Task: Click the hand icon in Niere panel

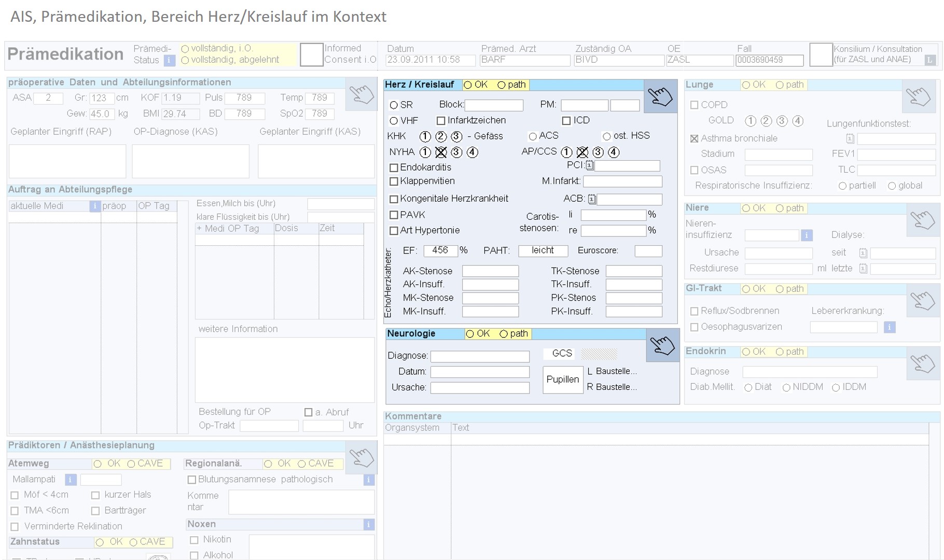Action: click(x=923, y=220)
